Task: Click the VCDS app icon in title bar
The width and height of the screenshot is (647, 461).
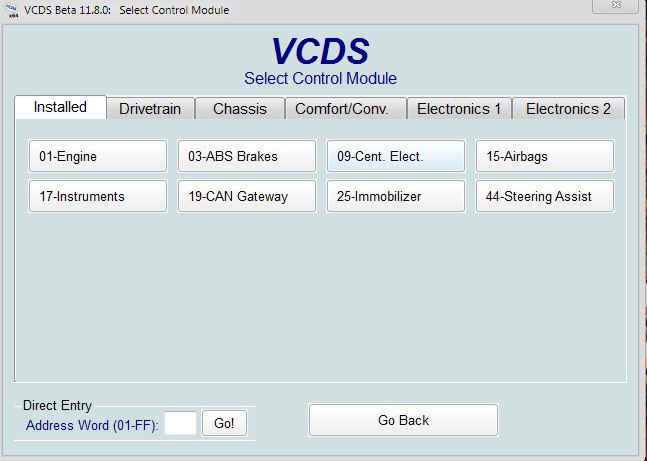Action: coord(13,10)
